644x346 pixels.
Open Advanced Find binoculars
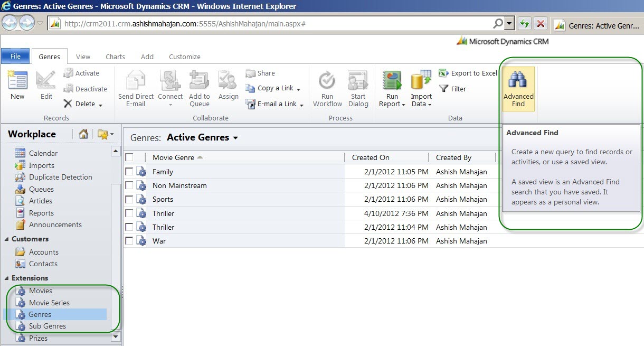(x=518, y=89)
